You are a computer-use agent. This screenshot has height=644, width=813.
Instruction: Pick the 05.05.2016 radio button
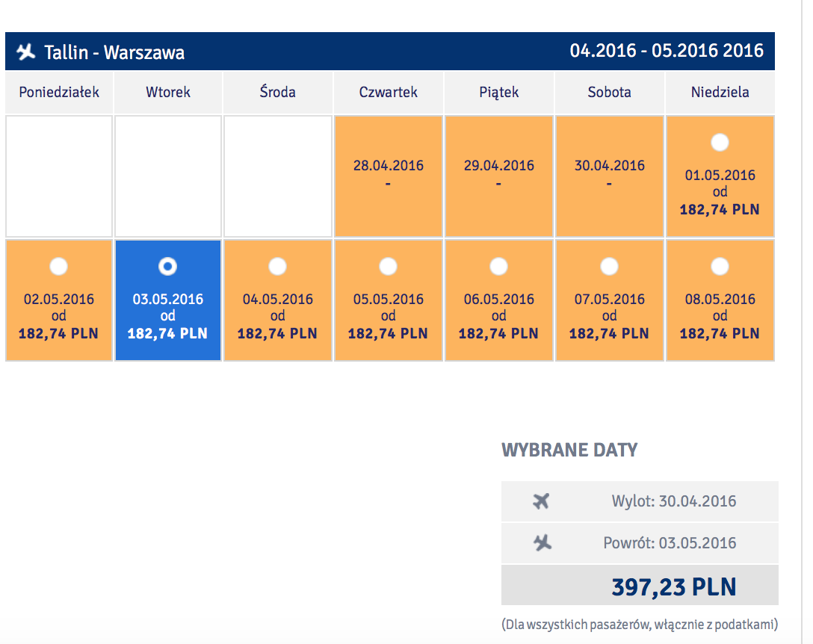tap(388, 267)
